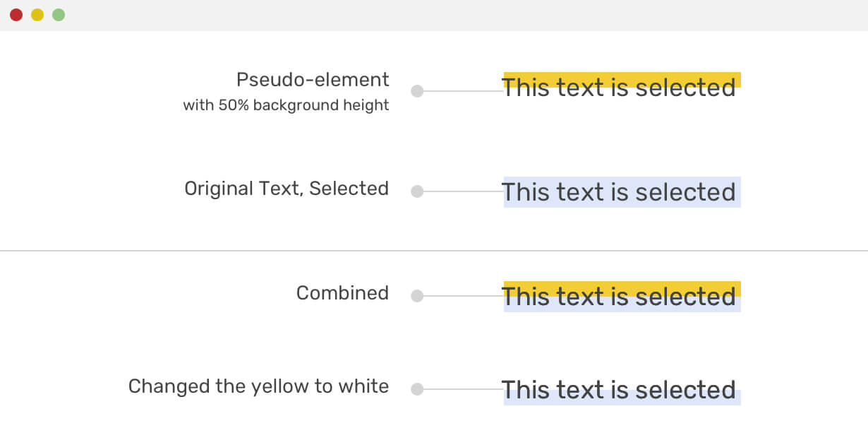Click the Combined row's yellow-and-blue highlighted text
868x445 pixels.
click(619, 297)
